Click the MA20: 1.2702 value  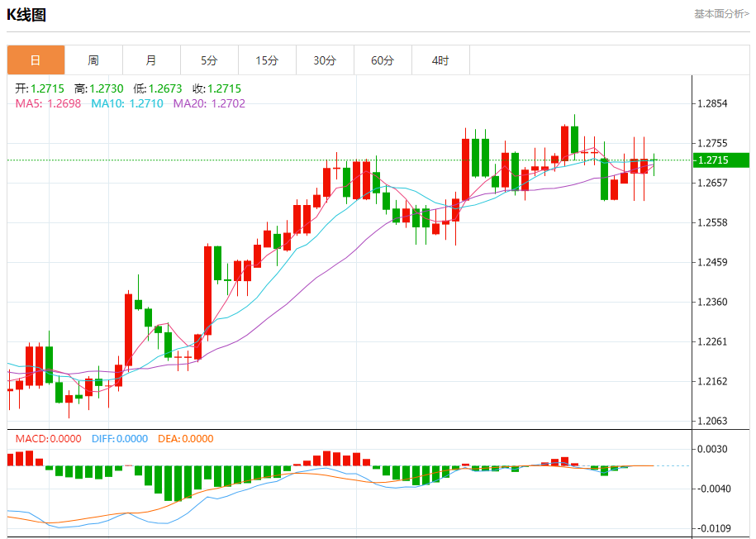(209, 103)
